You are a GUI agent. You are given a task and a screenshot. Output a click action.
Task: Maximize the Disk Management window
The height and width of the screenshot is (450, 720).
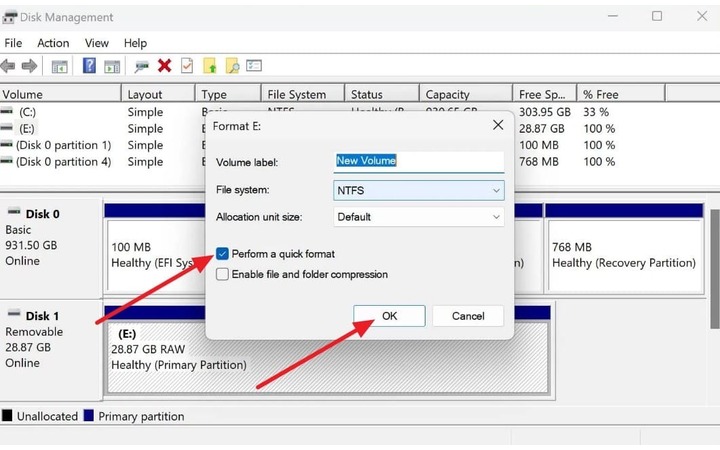657,16
